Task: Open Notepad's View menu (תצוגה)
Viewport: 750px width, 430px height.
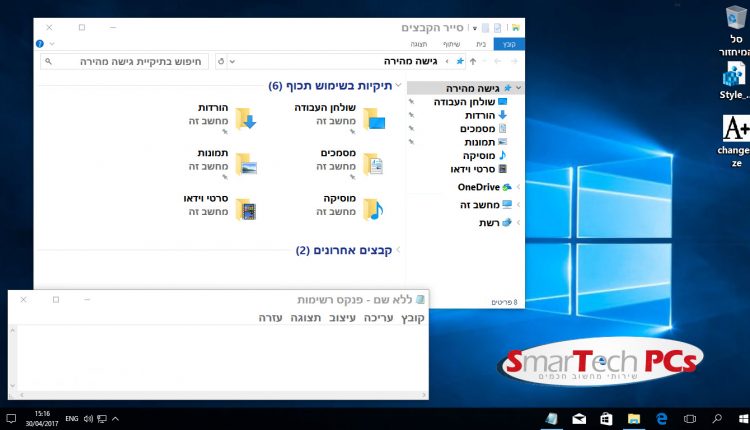Action: 306,318
